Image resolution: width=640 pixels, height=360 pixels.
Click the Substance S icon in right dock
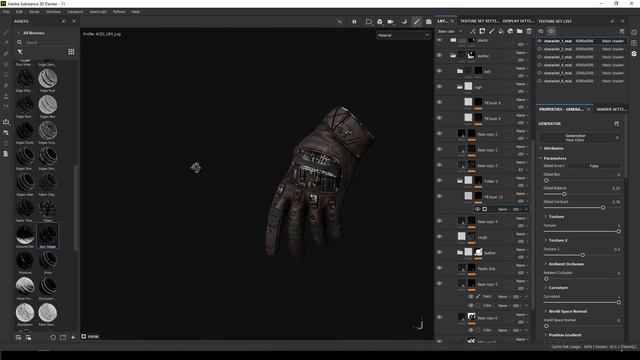(x=634, y=53)
